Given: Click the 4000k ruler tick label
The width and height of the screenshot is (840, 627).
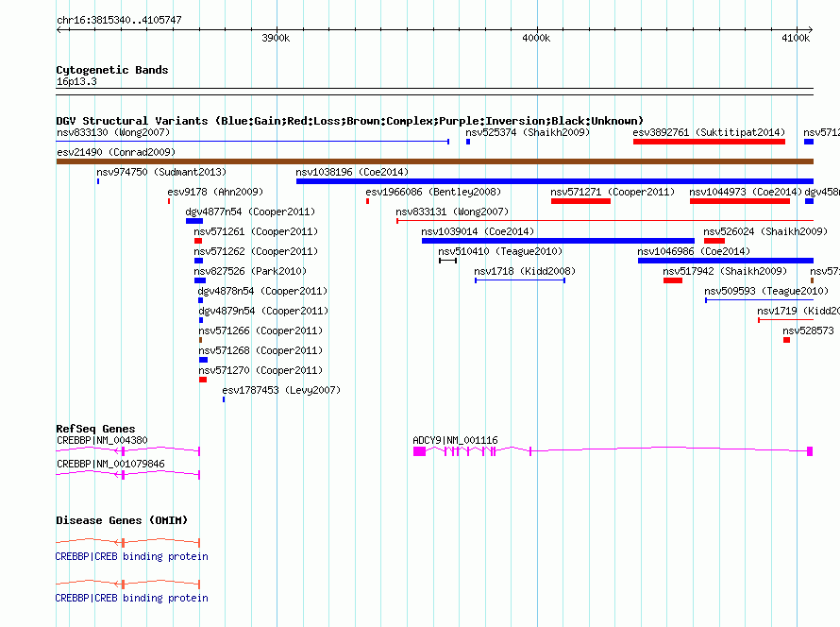Looking at the screenshot, I should tap(536, 38).
